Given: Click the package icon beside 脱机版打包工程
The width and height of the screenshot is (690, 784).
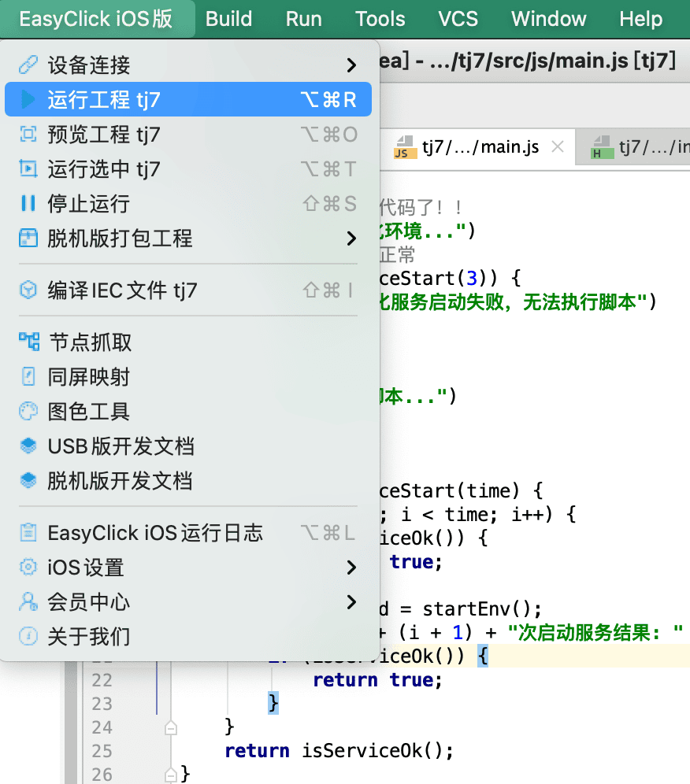Looking at the screenshot, I should [x=28, y=238].
